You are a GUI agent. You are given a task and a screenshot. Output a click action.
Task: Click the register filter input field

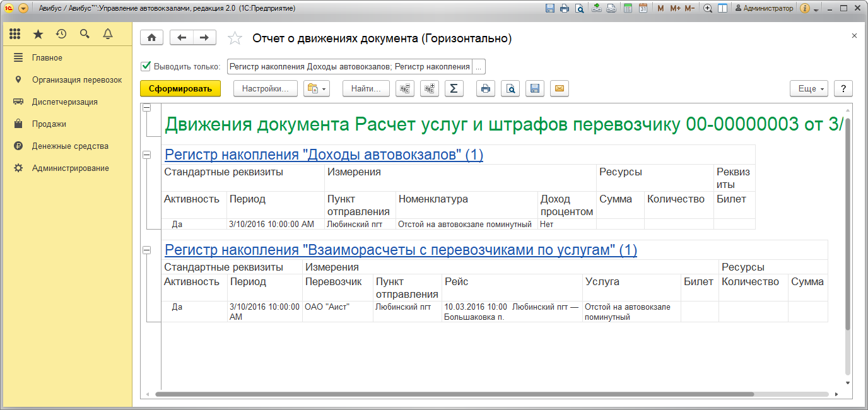click(x=349, y=67)
